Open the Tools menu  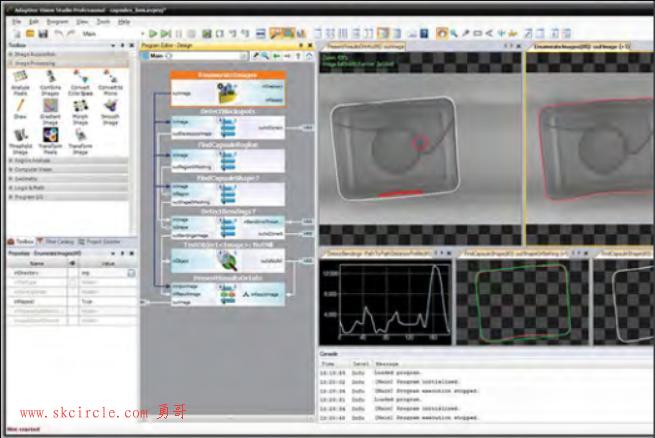[103, 21]
